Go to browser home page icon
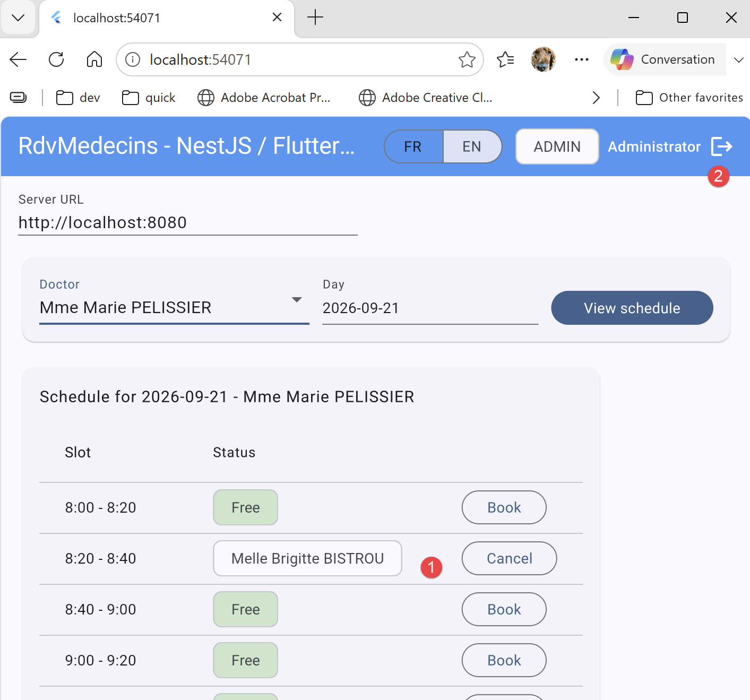This screenshot has height=700, width=750. [x=94, y=59]
